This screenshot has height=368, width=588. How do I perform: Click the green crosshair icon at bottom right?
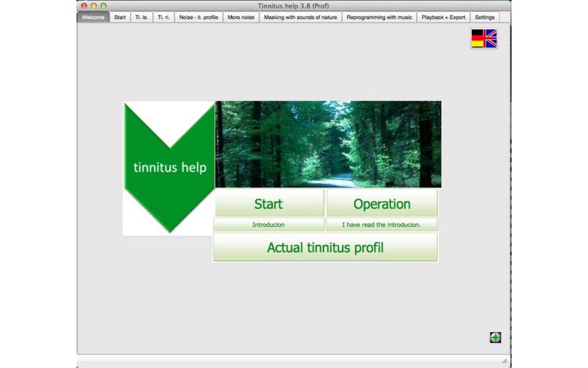pos(495,338)
